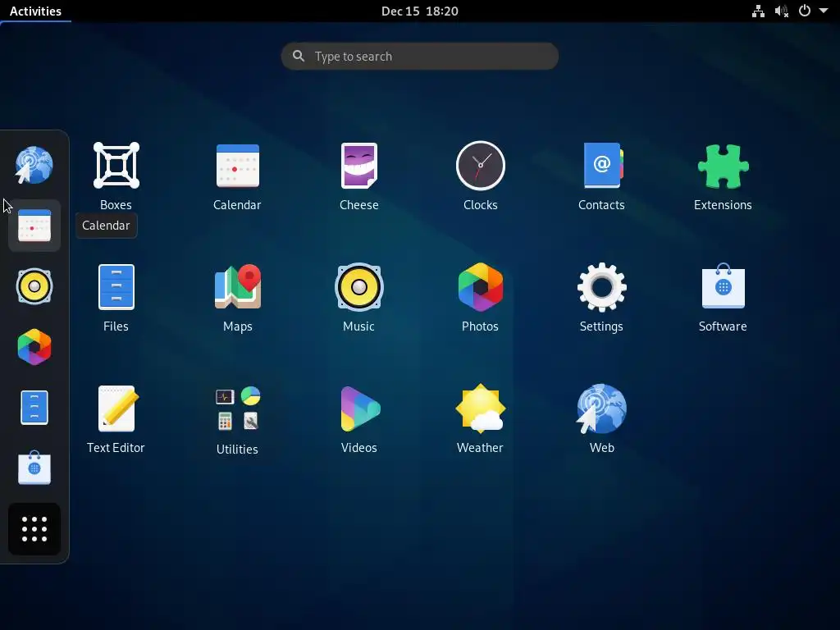The image size is (840, 630).
Task: Click the power icon in the top bar
Action: click(x=805, y=11)
